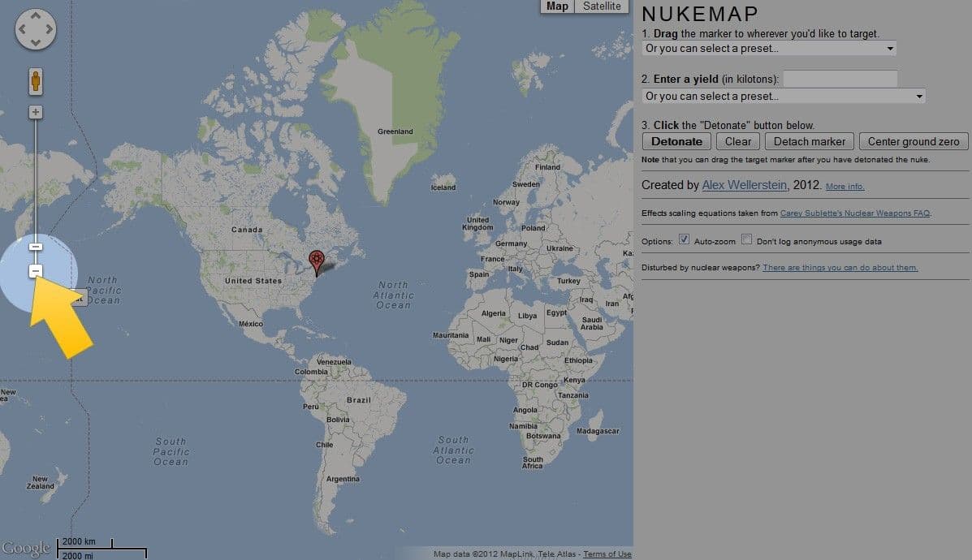The width and height of the screenshot is (972, 560).
Task: Click the Center ground zero button
Action: click(x=913, y=141)
